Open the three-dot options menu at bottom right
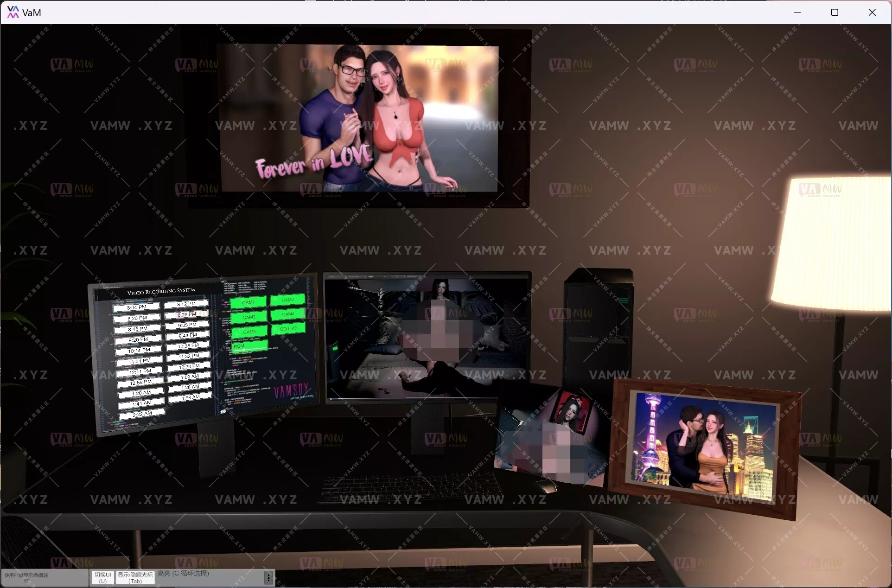The image size is (892, 588). (x=269, y=577)
